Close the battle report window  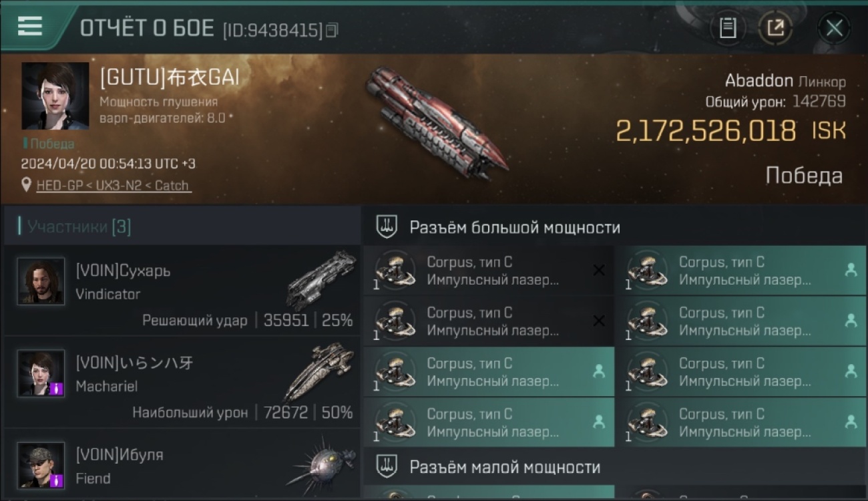tap(834, 28)
